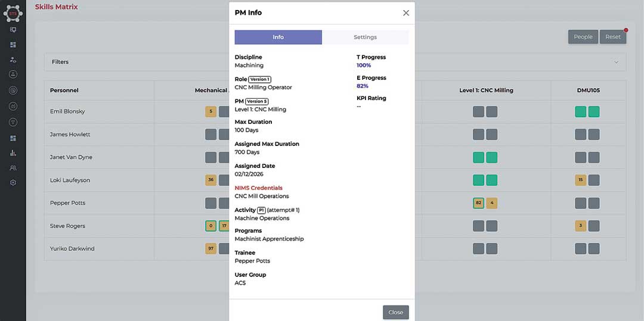The image size is (644, 321).
Task: Open the presentation screen sidebar icon
Action: coord(13,30)
